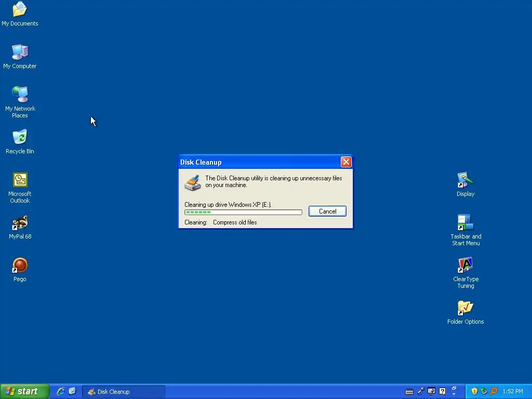Click the 'Compress old files' status text
The image size is (532, 399).
(x=235, y=222)
